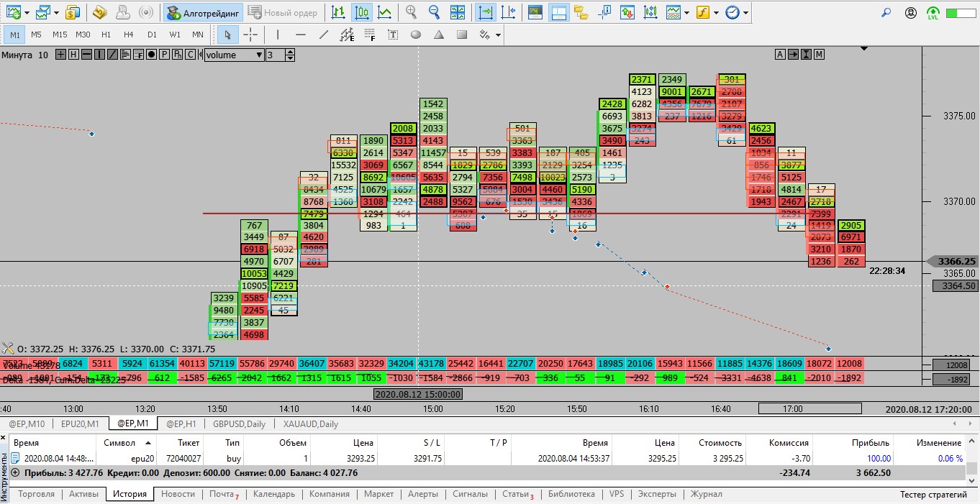
Task: Click the 3366.25 price label on scale
Action: (953, 262)
